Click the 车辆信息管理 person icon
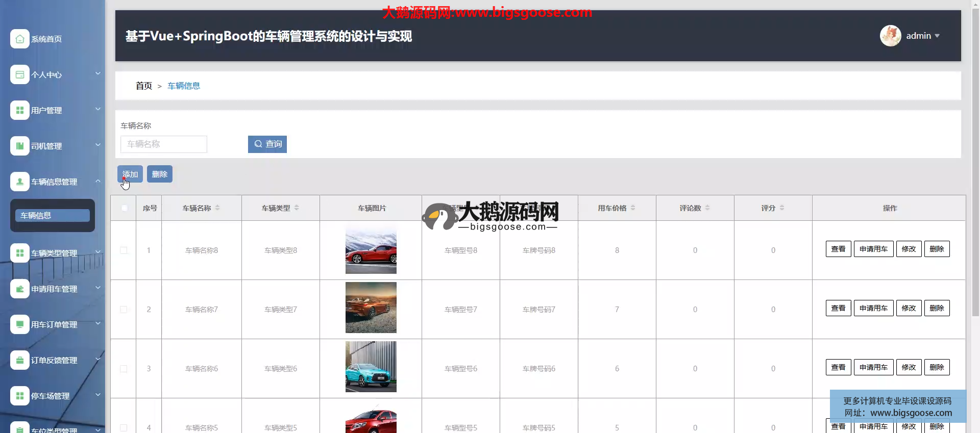 point(19,182)
